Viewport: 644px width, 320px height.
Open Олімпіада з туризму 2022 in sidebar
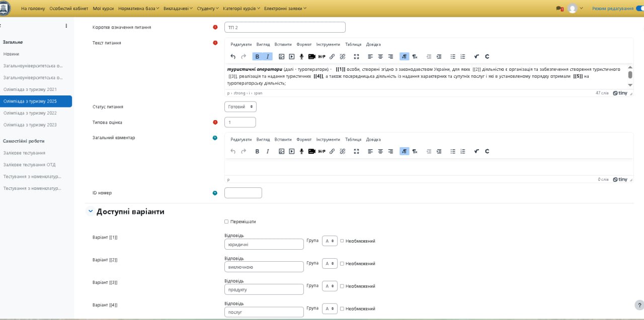click(x=30, y=113)
